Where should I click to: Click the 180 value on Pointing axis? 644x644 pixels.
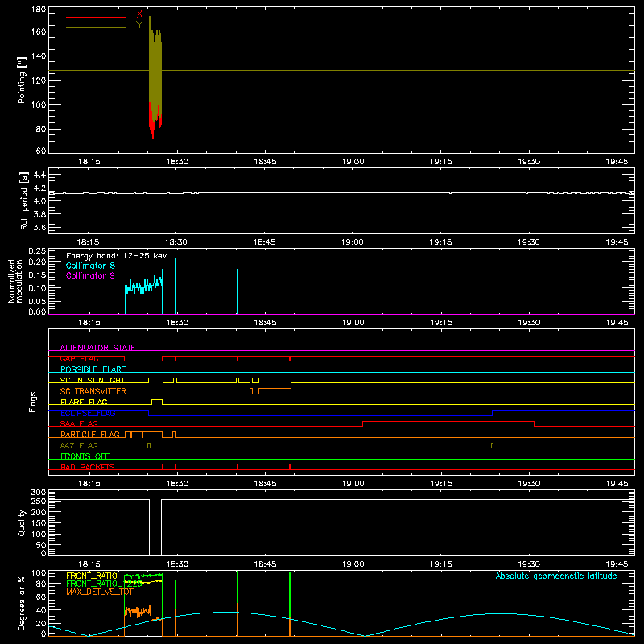tap(39, 10)
